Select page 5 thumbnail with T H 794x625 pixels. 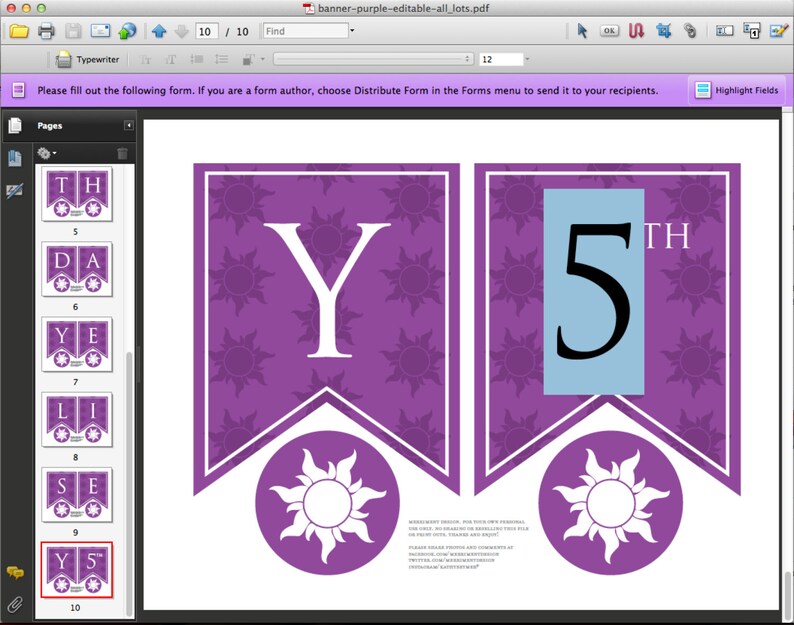point(77,194)
